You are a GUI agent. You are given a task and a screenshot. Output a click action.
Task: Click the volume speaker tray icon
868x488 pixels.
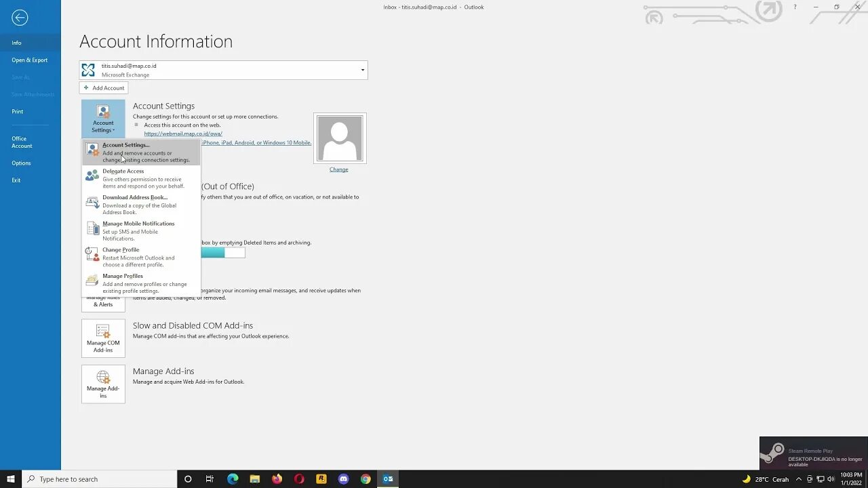click(x=830, y=479)
